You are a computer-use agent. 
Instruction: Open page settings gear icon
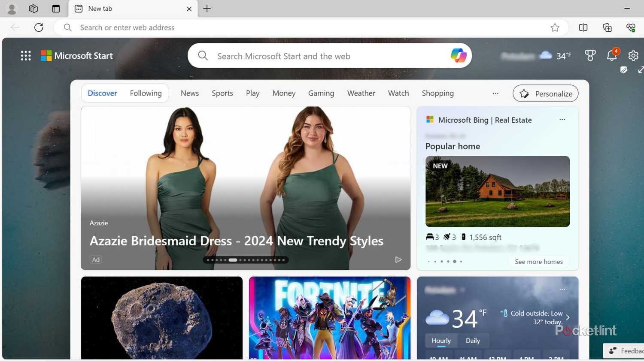(633, 56)
